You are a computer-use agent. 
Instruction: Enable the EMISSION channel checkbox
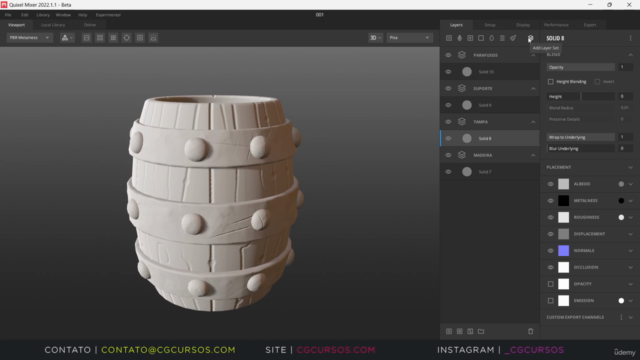pos(551,301)
